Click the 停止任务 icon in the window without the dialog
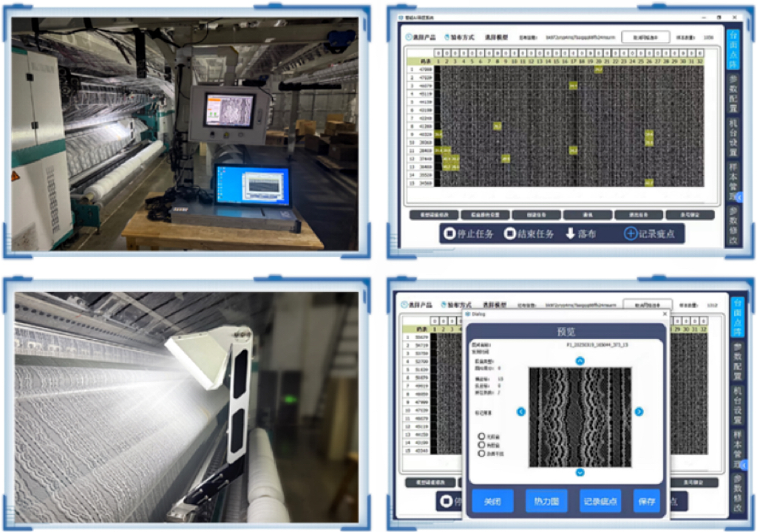This screenshot has width=757, height=532. (450, 233)
